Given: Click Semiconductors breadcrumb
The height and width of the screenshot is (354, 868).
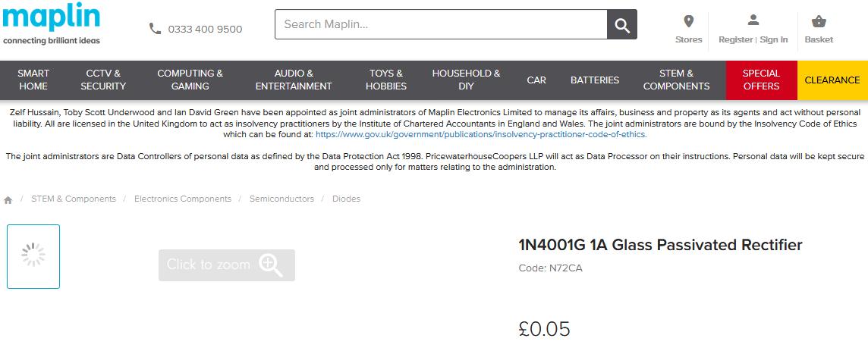Looking at the screenshot, I should [281, 199].
